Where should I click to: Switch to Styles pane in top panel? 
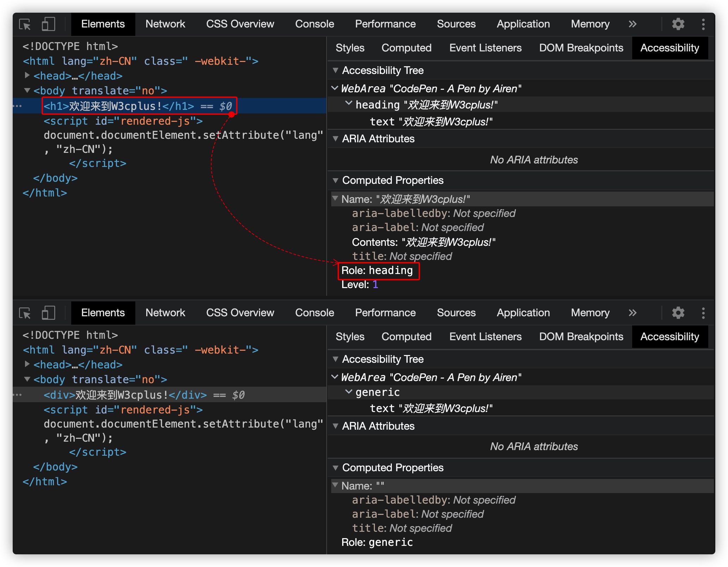(350, 48)
